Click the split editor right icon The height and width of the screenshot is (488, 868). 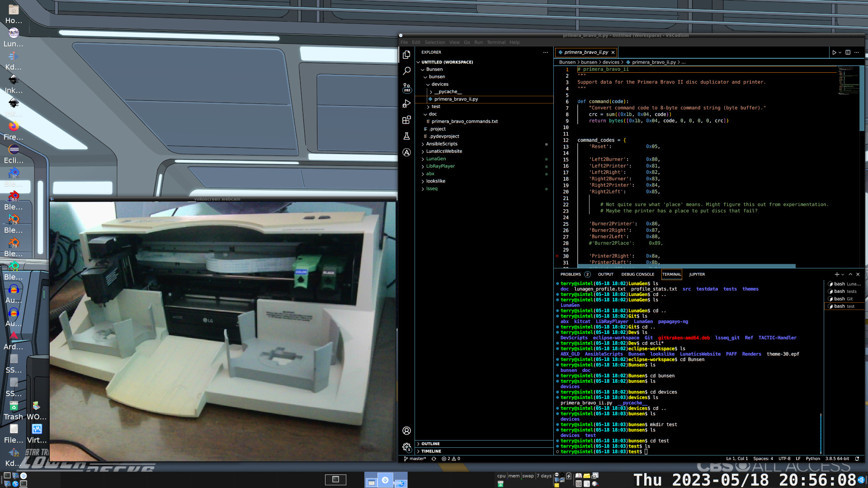click(x=848, y=52)
